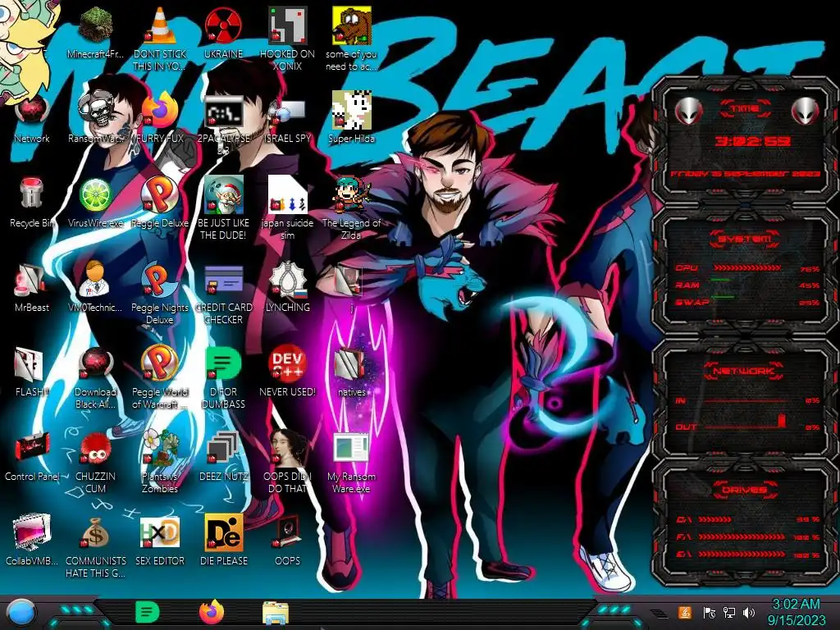The width and height of the screenshot is (840, 630).
Task: Open the natives folder icon
Action: 351,363
